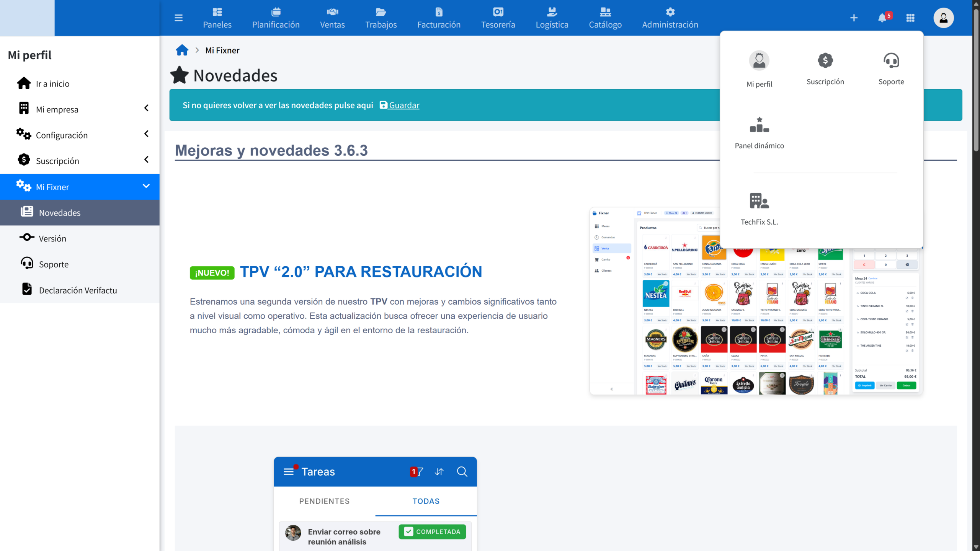Click the home breadcrumb icon
The width and height of the screenshot is (980, 551).
point(182,50)
